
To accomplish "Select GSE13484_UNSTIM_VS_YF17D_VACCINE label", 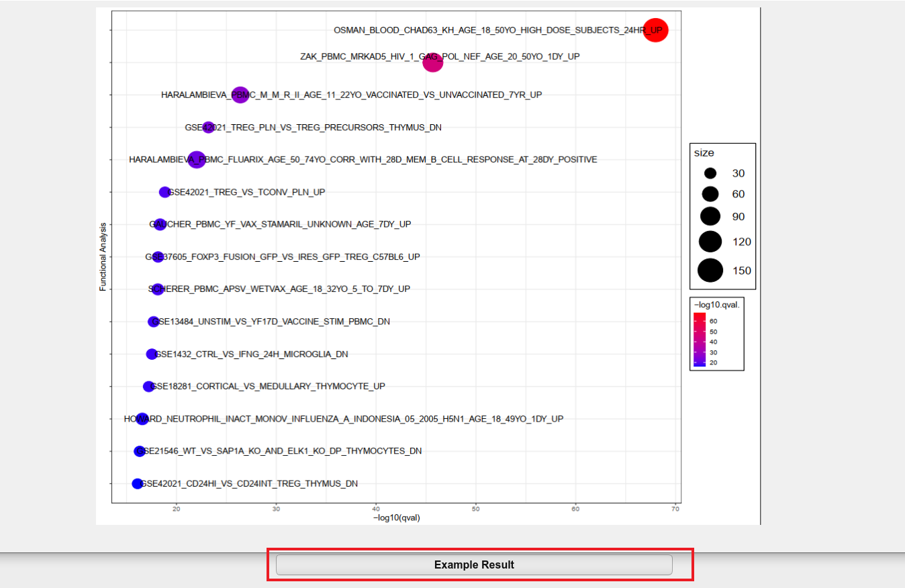I will click(270, 322).
